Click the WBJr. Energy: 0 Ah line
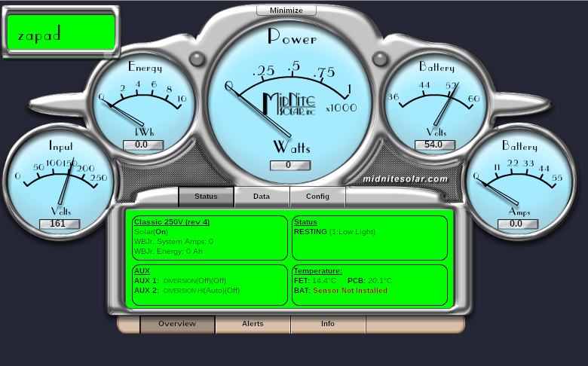The height and width of the screenshot is (366, 588). coord(168,252)
